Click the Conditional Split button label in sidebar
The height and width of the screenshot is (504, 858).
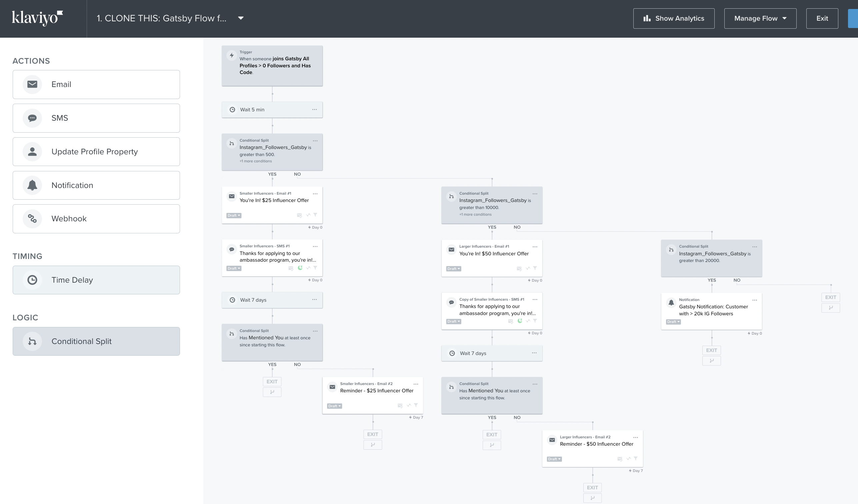[81, 341]
